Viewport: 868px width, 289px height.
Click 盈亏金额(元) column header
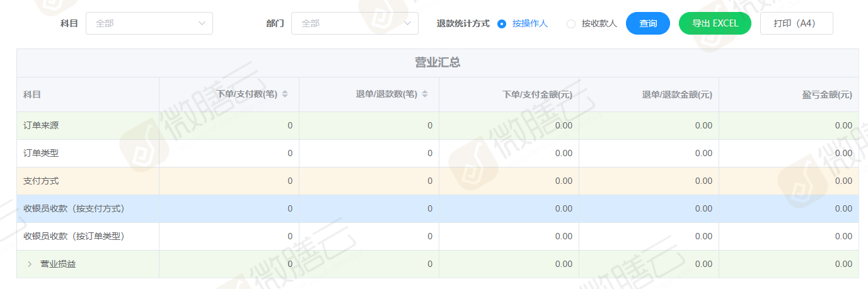(826, 94)
